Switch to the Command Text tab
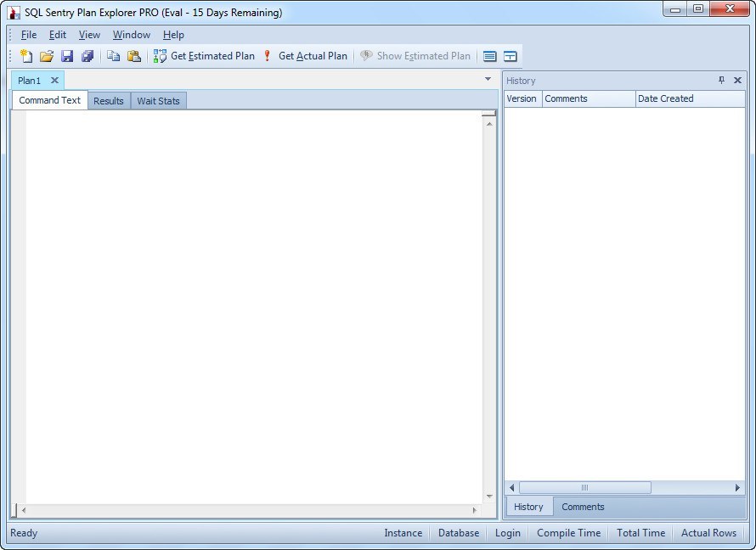Screen dimensions: 756x550 point(49,100)
